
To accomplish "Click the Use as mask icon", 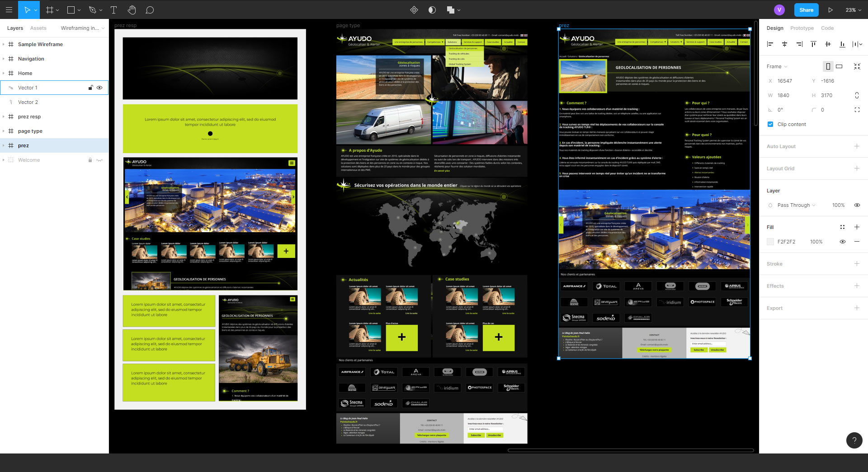I will tap(432, 9).
